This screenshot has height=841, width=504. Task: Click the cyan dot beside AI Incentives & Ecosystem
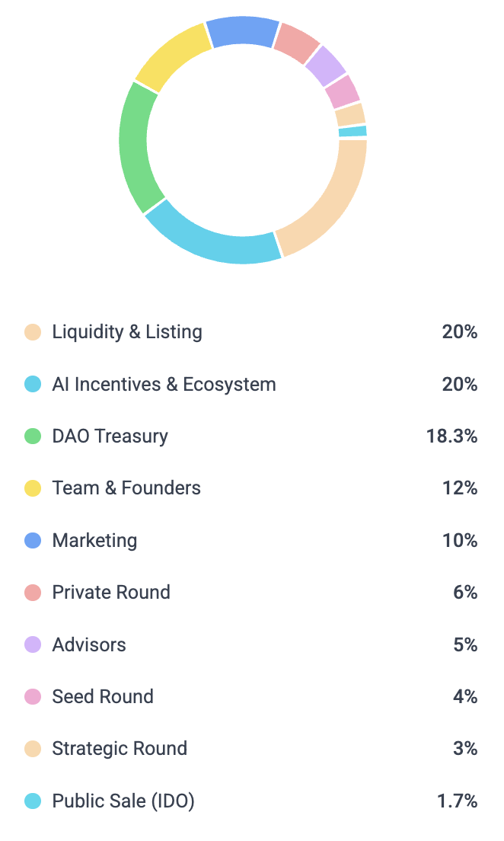[33, 385]
